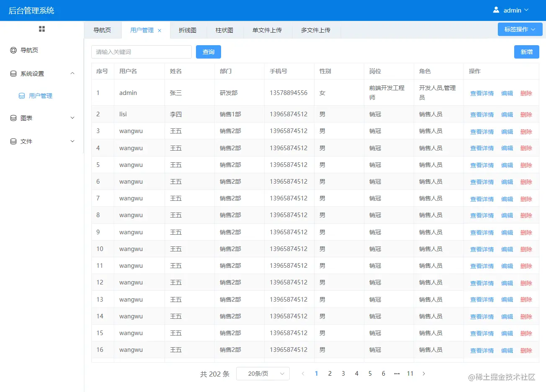The height and width of the screenshot is (392, 546).
Task: Switch to the 多文件上传 tab
Action: pyautogui.click(x=316, y=30)
